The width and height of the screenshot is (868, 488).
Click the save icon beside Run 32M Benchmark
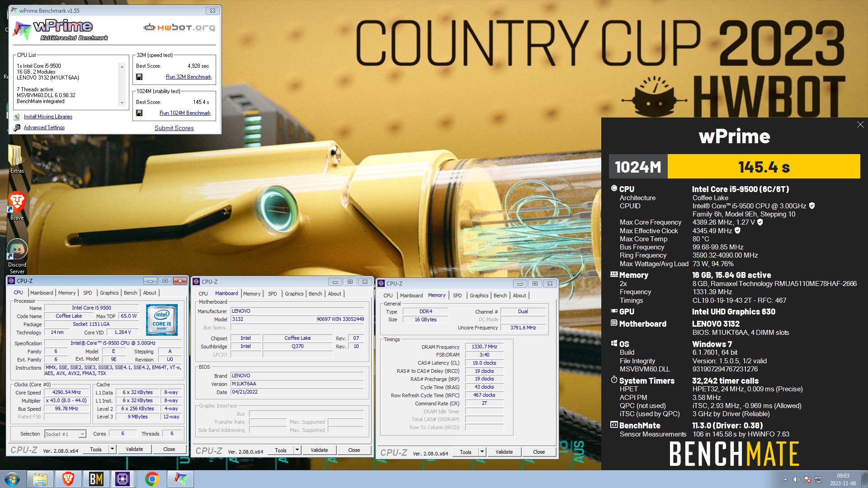(x=139, y=77)
